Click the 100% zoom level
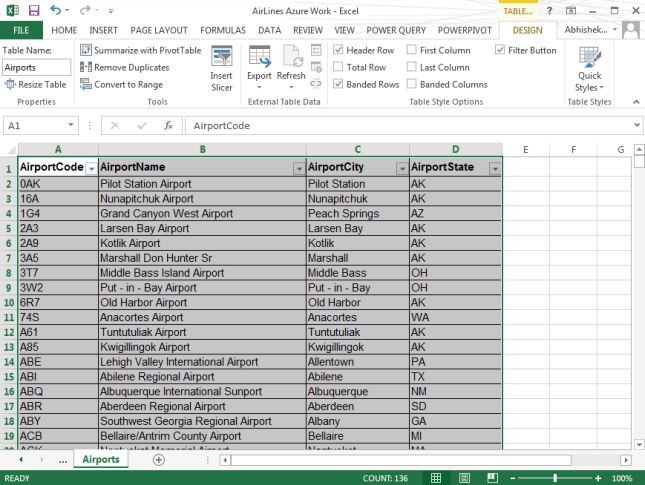645x485 pixels. [622, 478]
